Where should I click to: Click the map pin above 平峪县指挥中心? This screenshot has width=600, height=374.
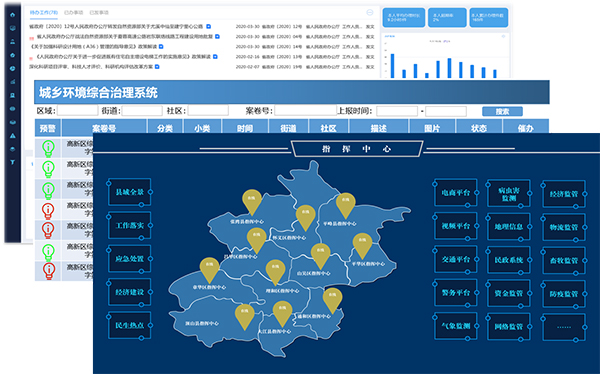(346, 206)
